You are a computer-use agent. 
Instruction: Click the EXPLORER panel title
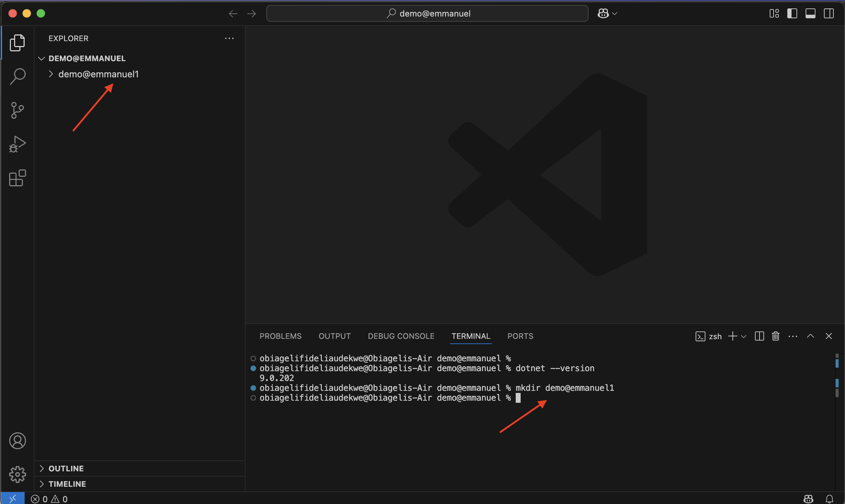[68, 38]
